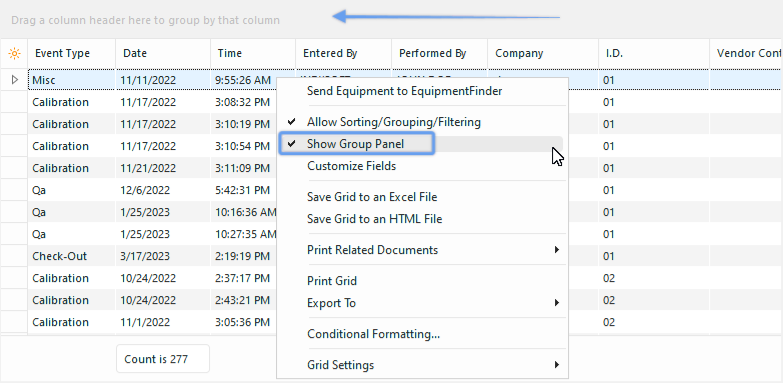
Task: Select time cell 5:42:31 PM
Action: pos(244,190)
